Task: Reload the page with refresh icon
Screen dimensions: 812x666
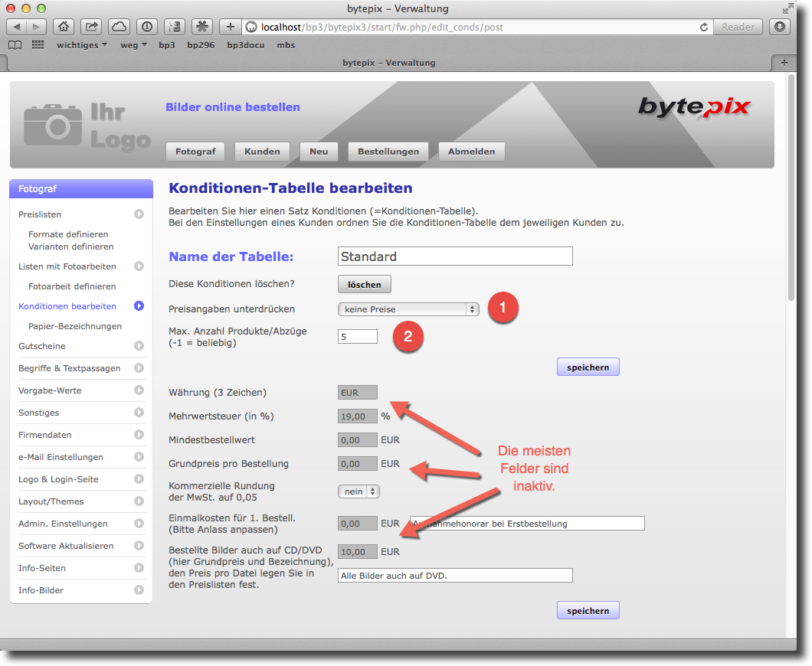Action: (x=703, y=27)
